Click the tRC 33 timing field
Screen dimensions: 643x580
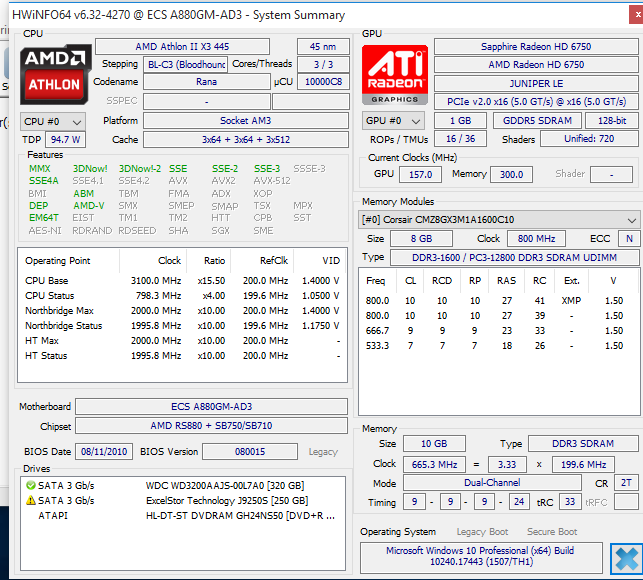[570, 502]
